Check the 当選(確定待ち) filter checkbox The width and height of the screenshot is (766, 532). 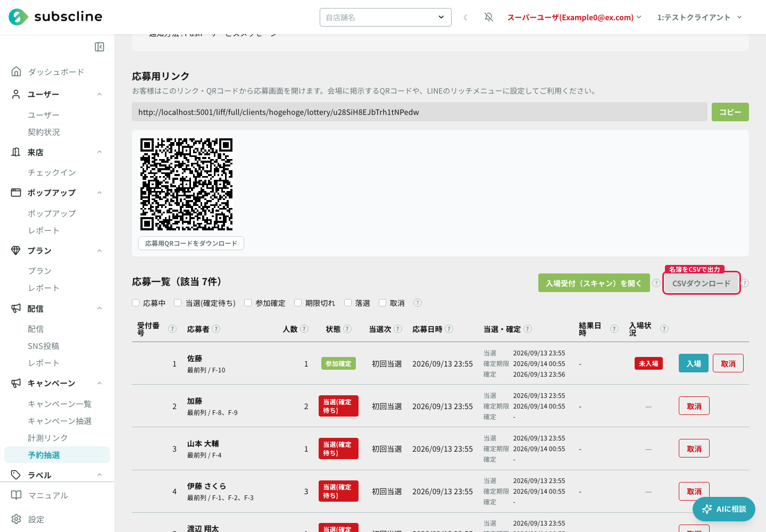(x=178, y=303)
